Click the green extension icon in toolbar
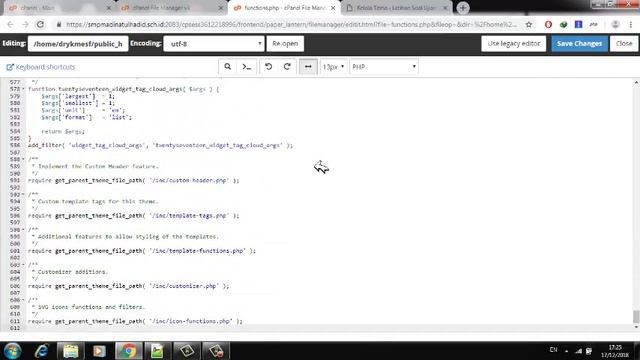640x360 pixels. tap(563, 25)
